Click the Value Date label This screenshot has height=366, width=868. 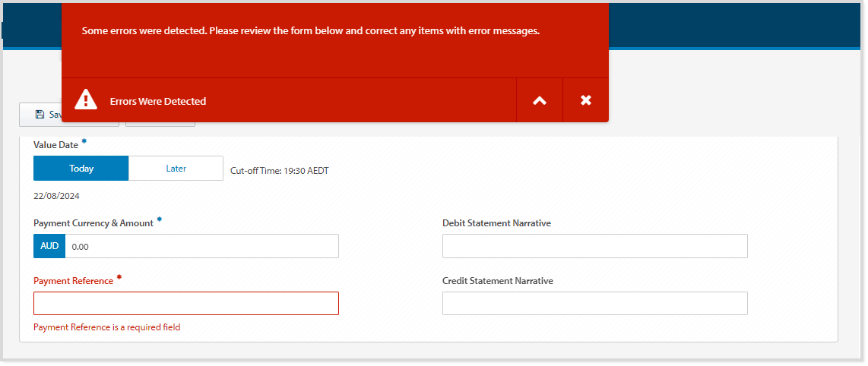tap(55, 144)
